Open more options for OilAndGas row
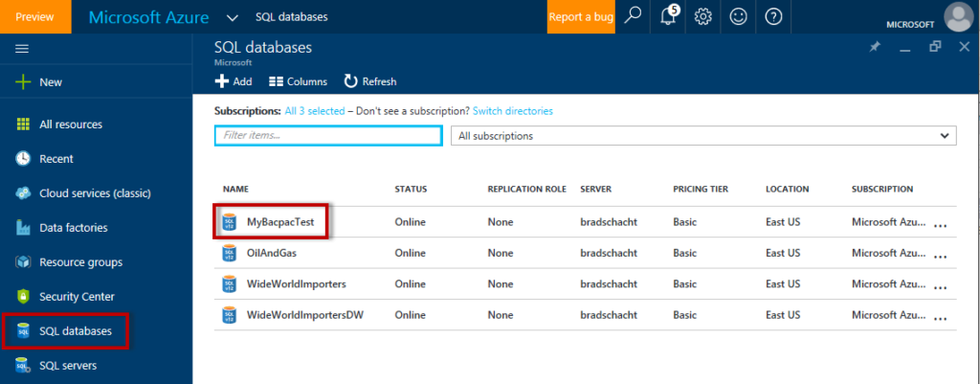The width and height of the screenshot is (980, 384). [x=940, y=257]
